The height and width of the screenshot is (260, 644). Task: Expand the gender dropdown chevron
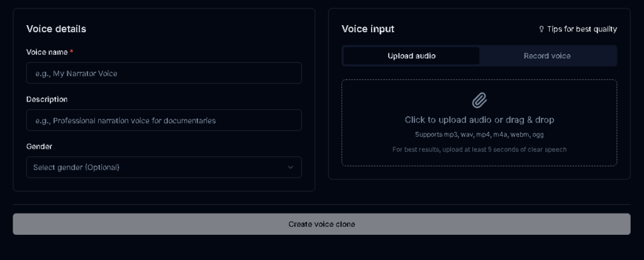(x=291, y=167)
